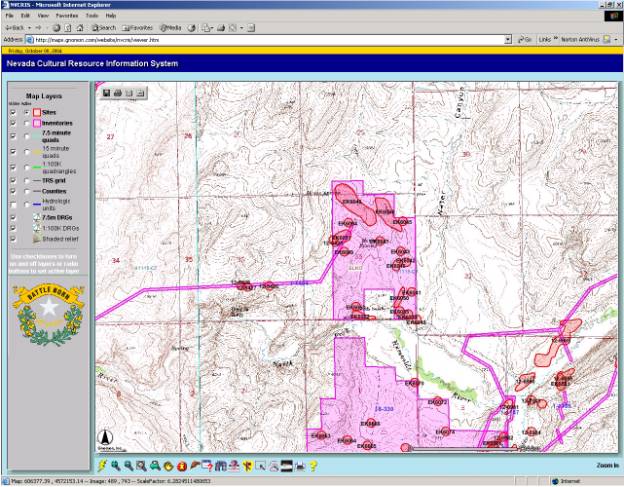
Task: Open the address bar dropdown arrow
Action: pos(510,39)
